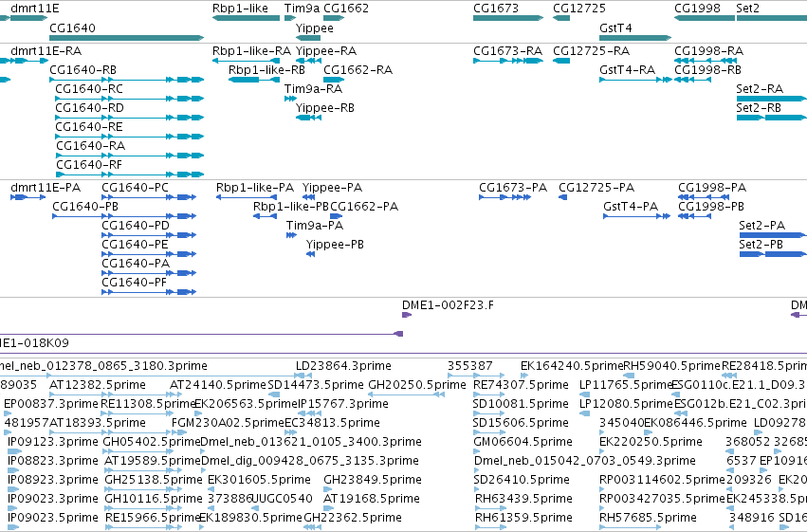Click transcript Yippee-RB
807x532 pixels.
pos(324,108)
